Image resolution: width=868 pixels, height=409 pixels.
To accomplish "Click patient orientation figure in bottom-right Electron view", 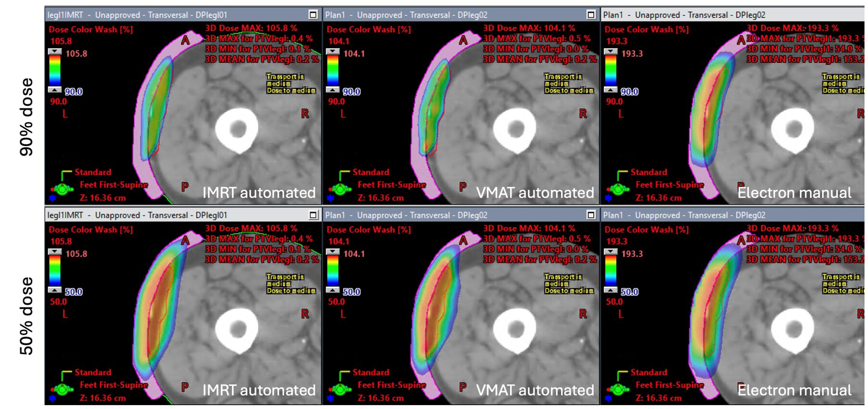I will tap(618, 389).
